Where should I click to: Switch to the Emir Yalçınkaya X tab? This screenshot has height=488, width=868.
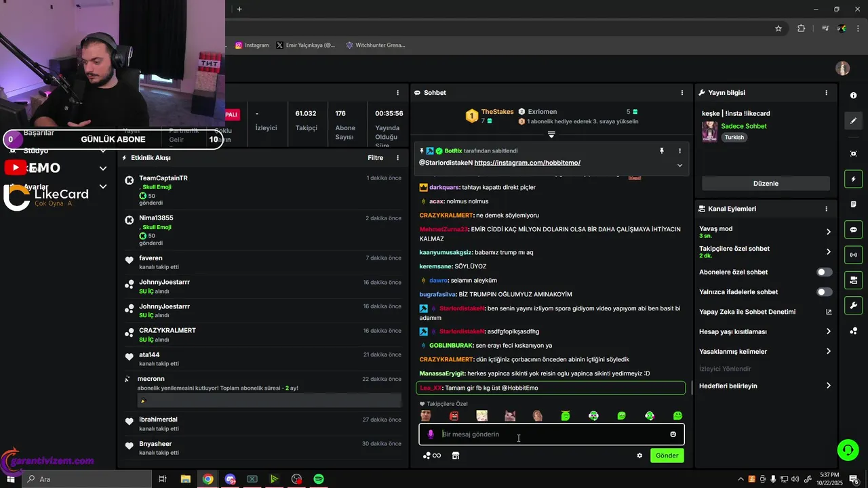point(306,45)
